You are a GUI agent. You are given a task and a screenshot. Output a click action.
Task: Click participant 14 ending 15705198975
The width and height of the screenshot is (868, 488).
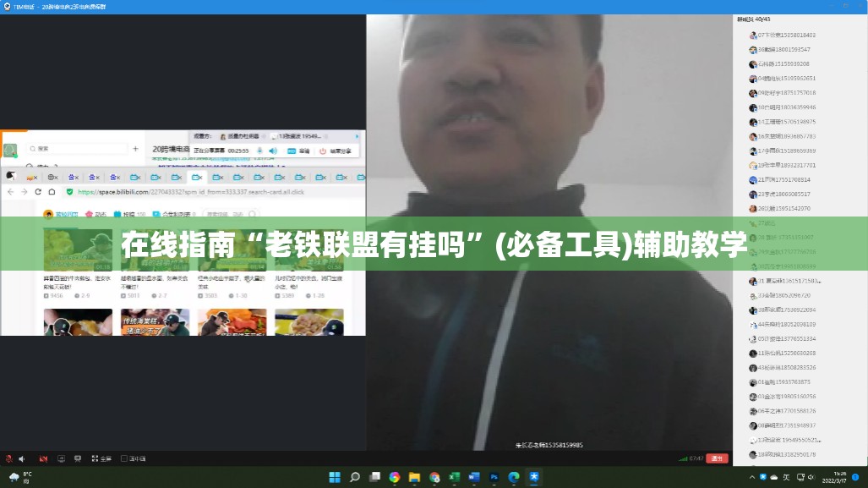(782, 121)
